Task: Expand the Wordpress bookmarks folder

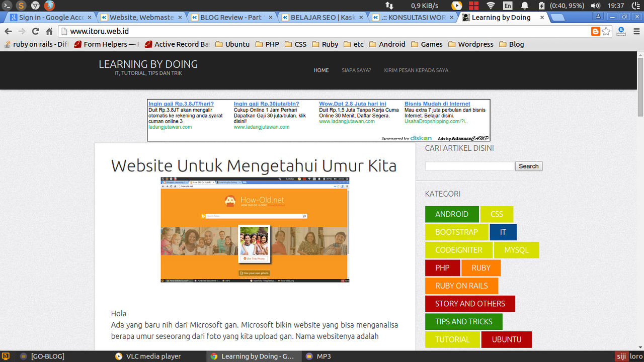Action: click(471, 44)
